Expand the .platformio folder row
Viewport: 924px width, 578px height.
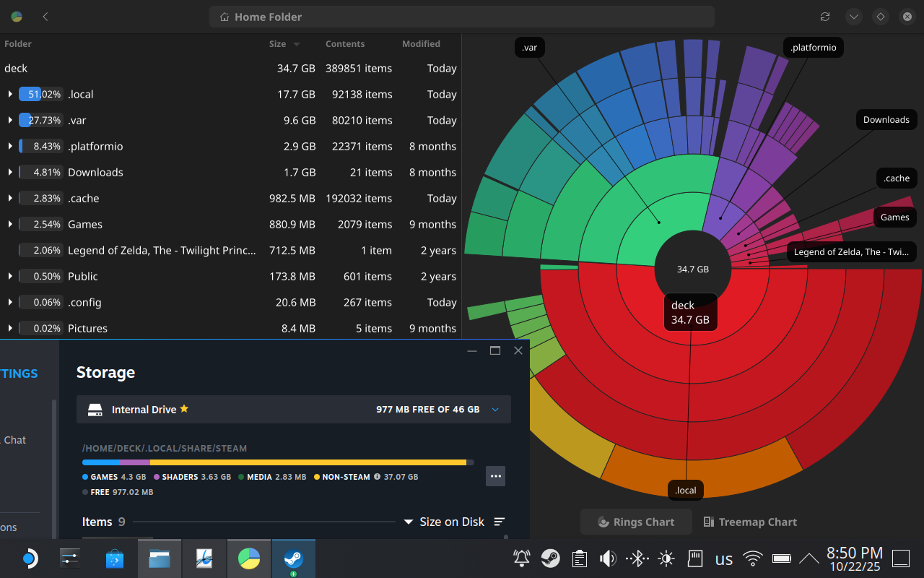point(10,147)
